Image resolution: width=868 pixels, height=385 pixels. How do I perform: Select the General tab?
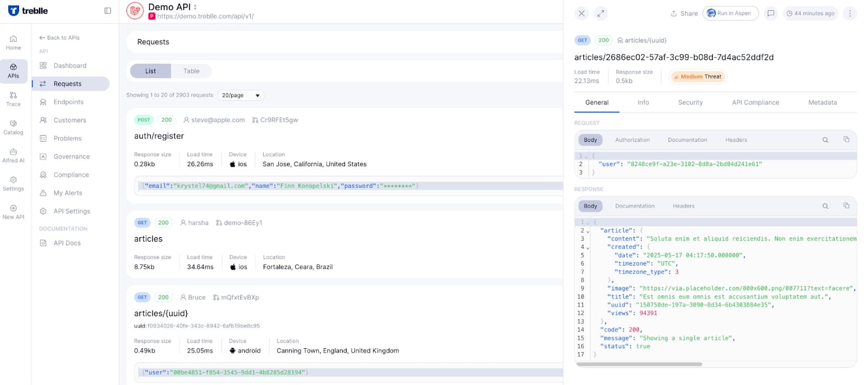point(597,103)
